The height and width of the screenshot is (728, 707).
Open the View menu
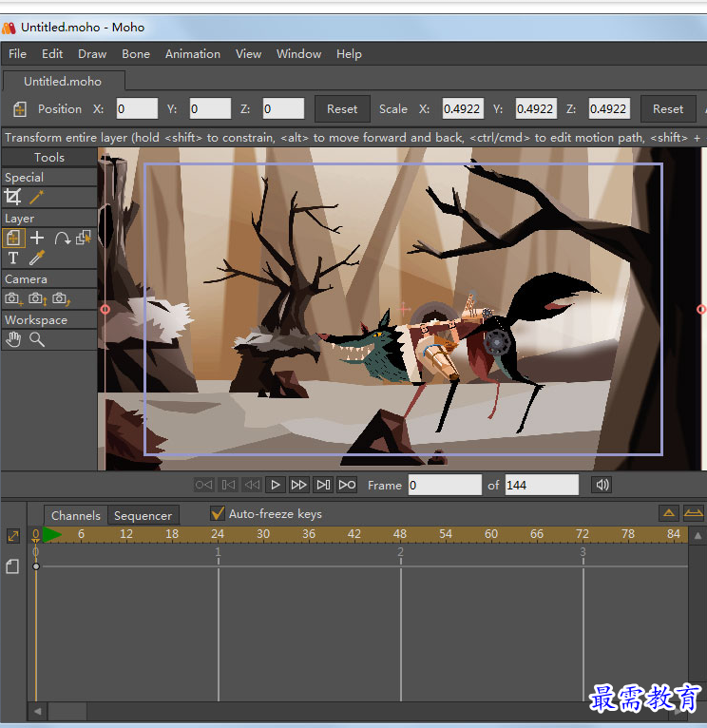coord(248,54)
